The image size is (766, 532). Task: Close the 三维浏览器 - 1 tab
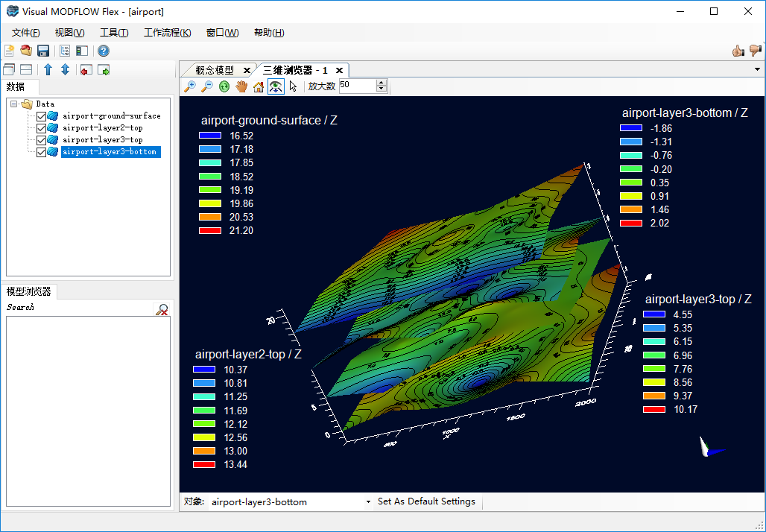pos(339,70)
